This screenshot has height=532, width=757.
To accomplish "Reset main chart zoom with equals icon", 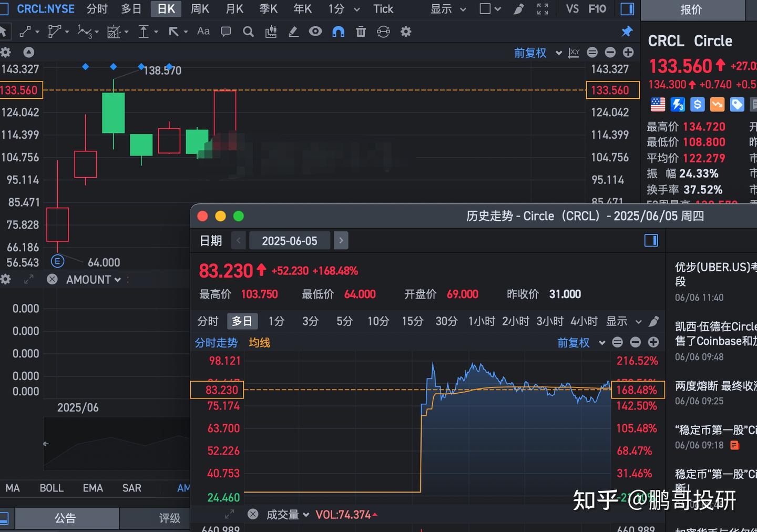I will tap(592, 52).
